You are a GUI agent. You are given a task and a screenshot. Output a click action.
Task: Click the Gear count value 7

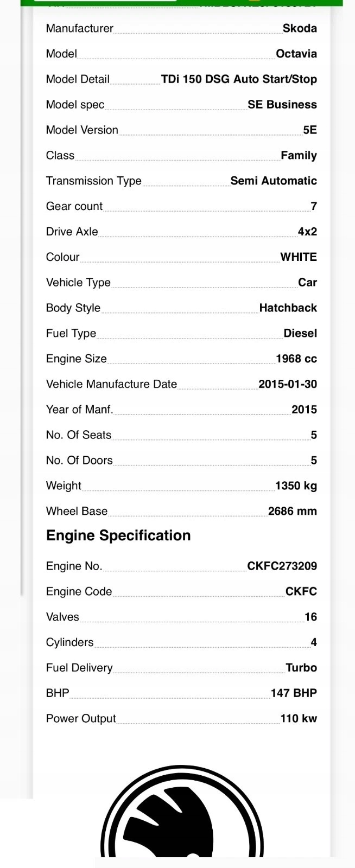(x=314, y=206)
